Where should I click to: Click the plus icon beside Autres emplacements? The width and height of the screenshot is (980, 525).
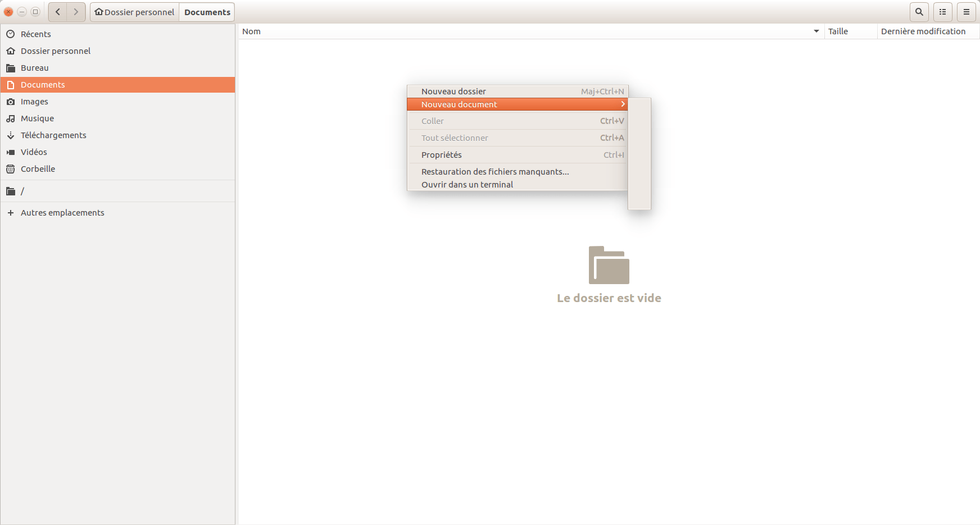11,213
